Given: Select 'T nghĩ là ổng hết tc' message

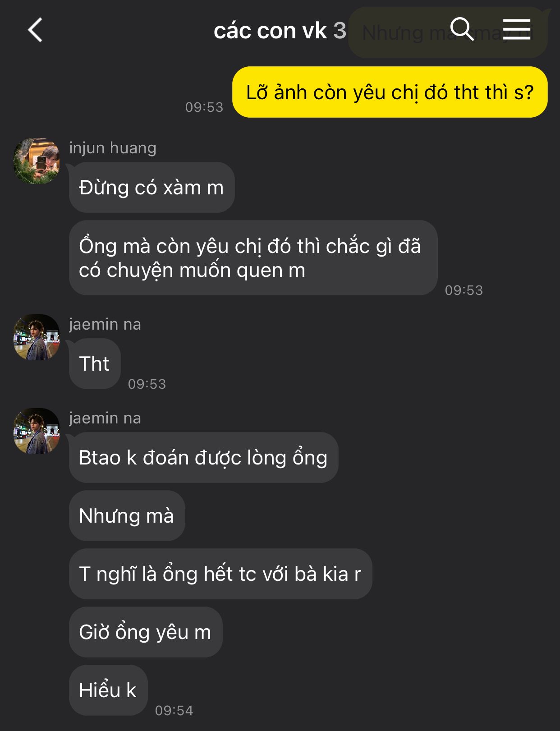Looking at the screenshot, I should coord(220,574).
